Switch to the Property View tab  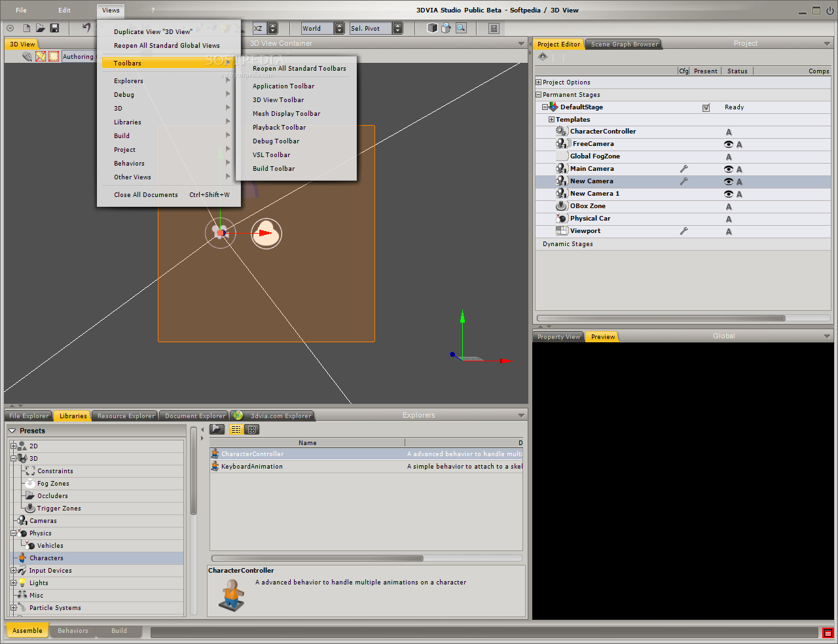click(558, 337)
